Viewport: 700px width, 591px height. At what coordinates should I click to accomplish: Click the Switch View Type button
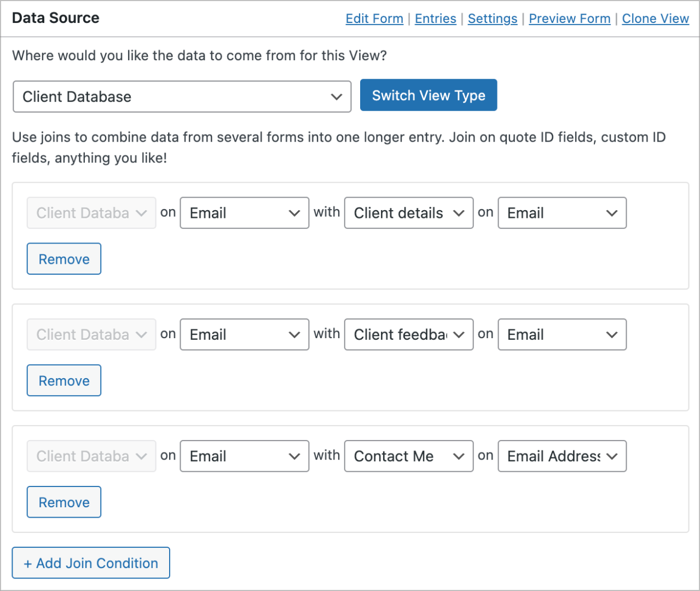[428, 95]
